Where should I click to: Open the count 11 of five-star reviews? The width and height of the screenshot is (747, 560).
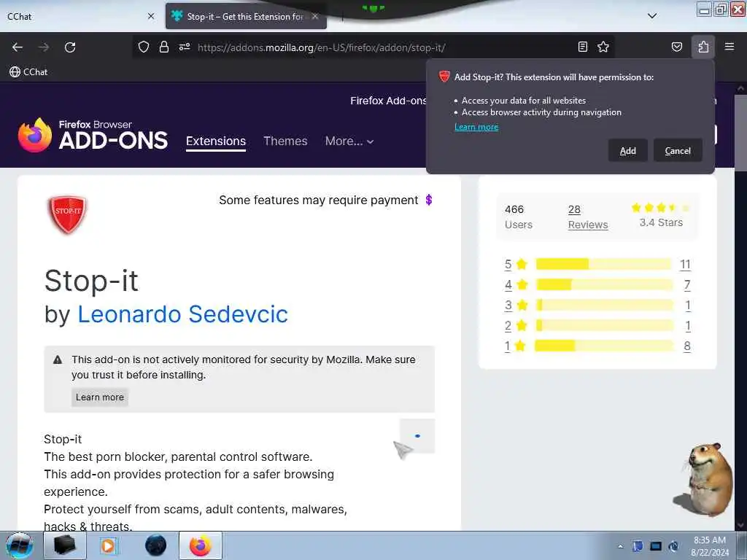(x=685, y=264)
